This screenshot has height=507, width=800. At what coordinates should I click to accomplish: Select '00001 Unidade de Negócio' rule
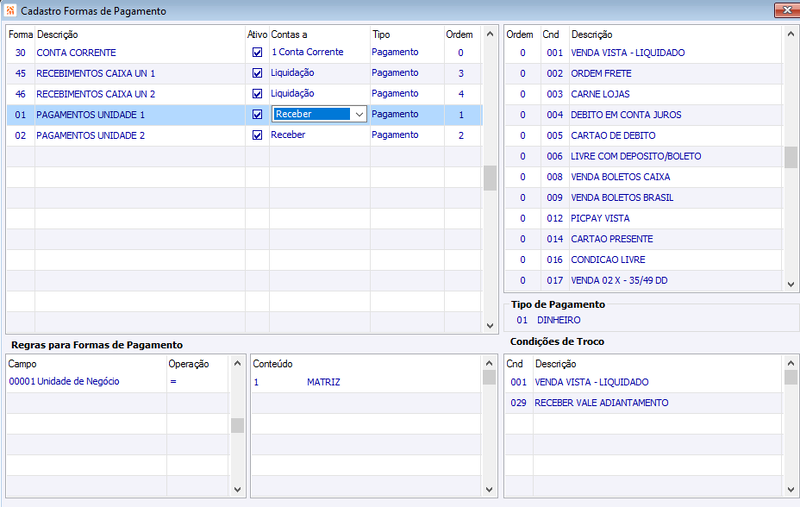(x=64, y=381)
